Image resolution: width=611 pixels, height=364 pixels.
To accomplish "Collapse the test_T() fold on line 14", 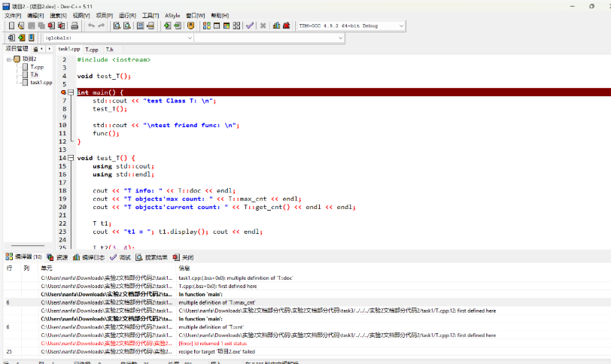I will [x=71, y=158].
